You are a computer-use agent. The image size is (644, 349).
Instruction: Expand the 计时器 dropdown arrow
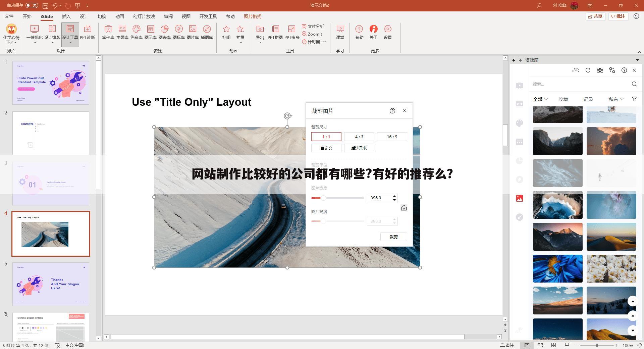pyautogui.click(x=324, y=42)
